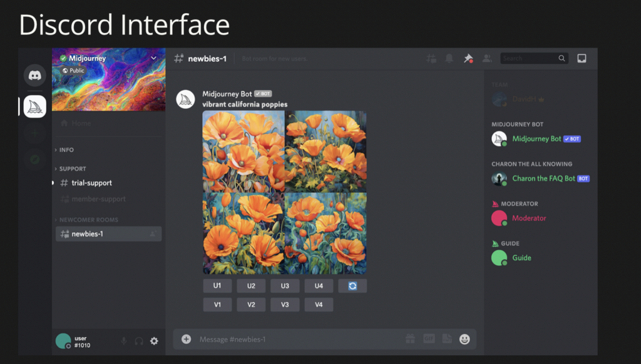Click Charon the FAQ Bot avatar

pos(499,178)
